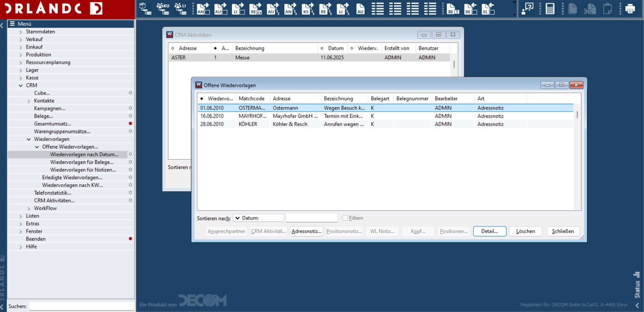Click the EL incoming document toolbar icon
The image size is (644, 312).
[488, 9]
